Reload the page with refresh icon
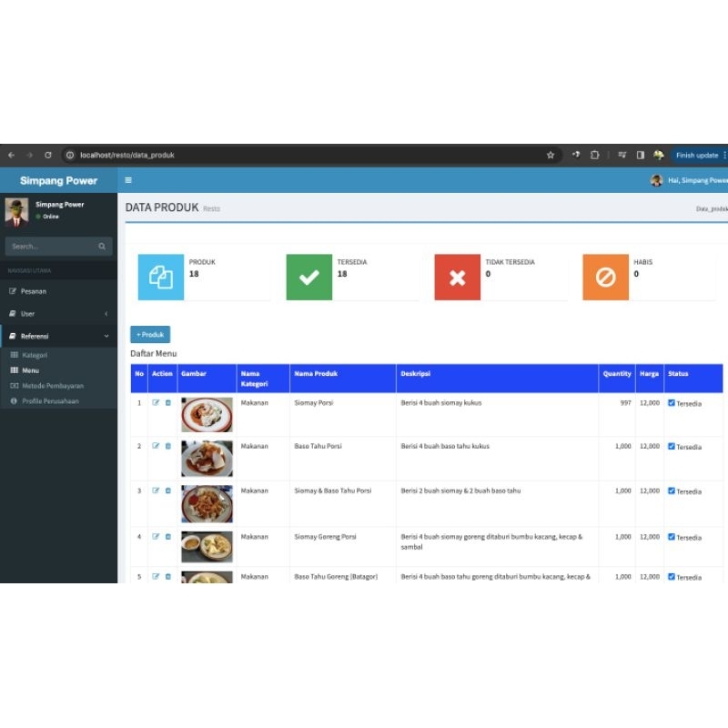Image resolution: width=728 pixels, height=728 pixels. 48,155
